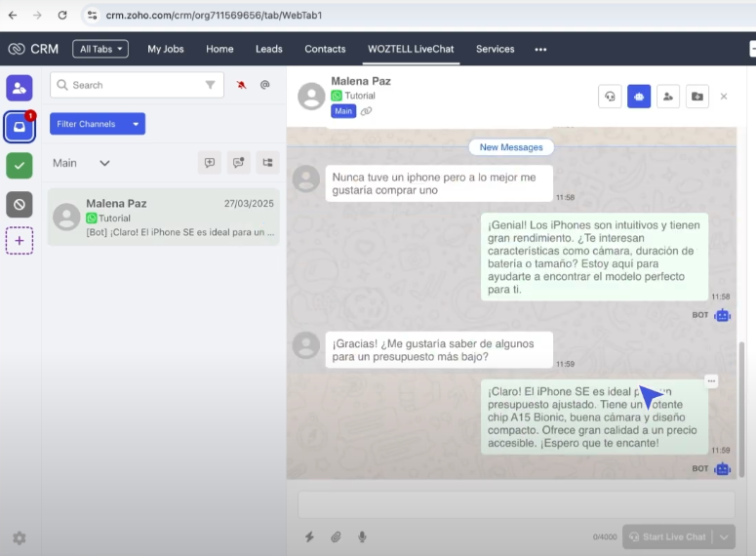
Task: Close the Malena Paz conversation
Action: (x=724, y=97)
